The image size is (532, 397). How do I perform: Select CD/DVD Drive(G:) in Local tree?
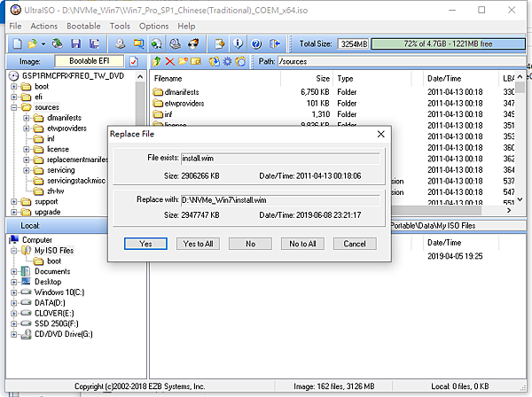(64, 334)
